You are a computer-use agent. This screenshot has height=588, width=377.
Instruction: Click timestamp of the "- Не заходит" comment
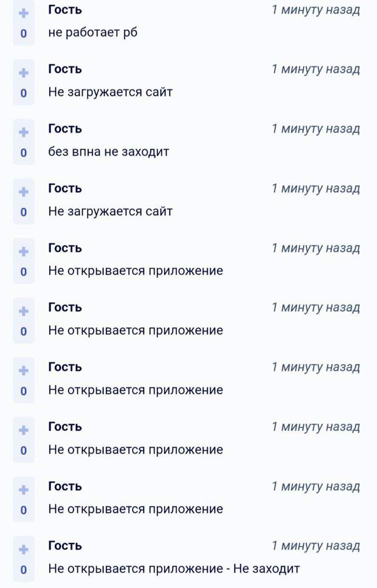click(315, 545)
